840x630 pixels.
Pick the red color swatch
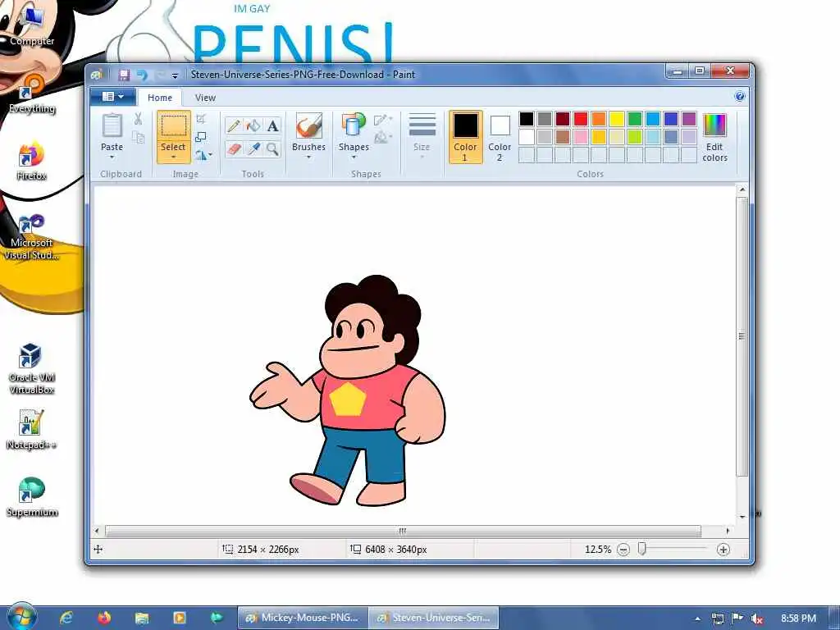tap(581, 119)
